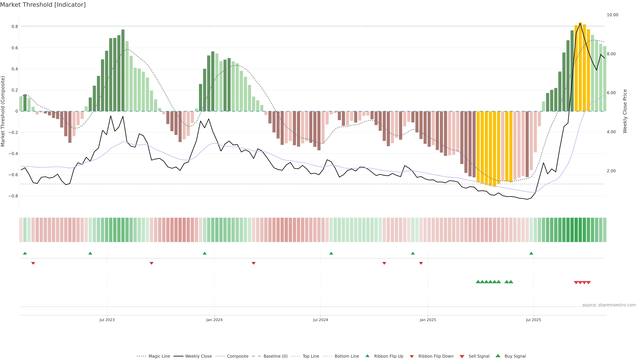Click the Sell Signal legend triangle icon
644x362 pixels.
[462, 356]
